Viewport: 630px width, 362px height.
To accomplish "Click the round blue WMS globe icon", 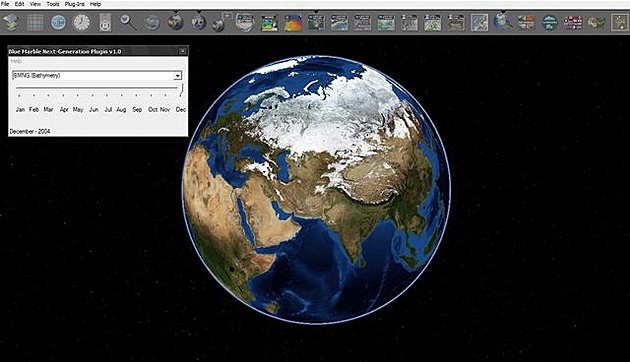I will click(59, 22).
